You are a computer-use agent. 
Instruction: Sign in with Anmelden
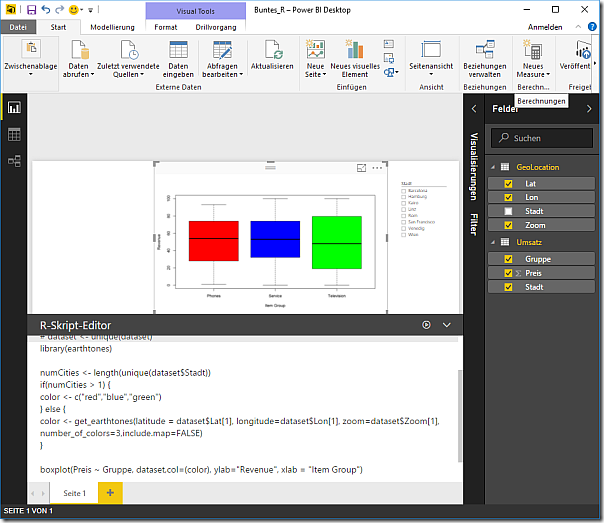(x=545, y=27)
